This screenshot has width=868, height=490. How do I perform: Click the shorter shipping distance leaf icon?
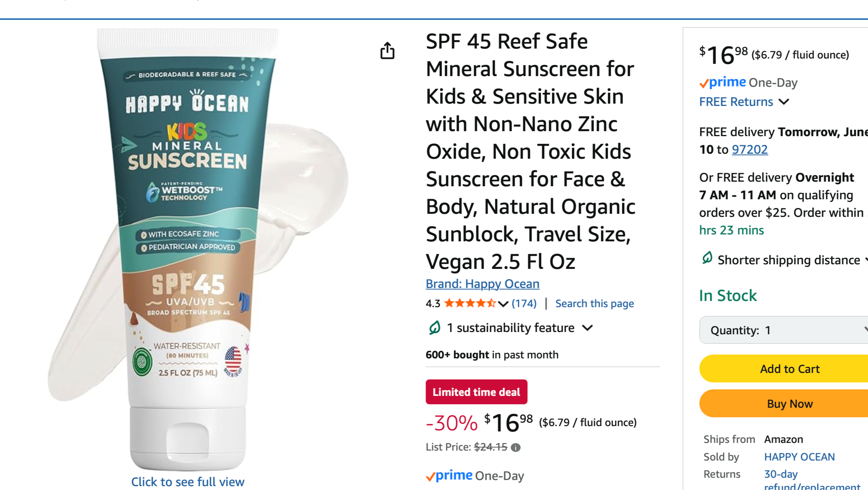(x=707, y=258)
